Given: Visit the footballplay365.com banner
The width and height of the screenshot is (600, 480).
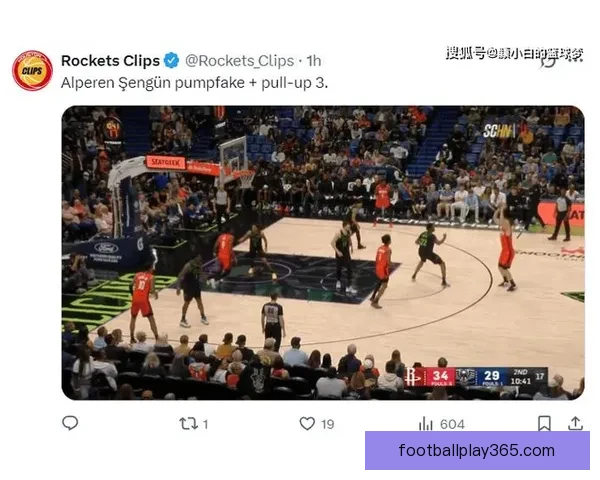Looking at the screenshot, I should coord(477,451).
